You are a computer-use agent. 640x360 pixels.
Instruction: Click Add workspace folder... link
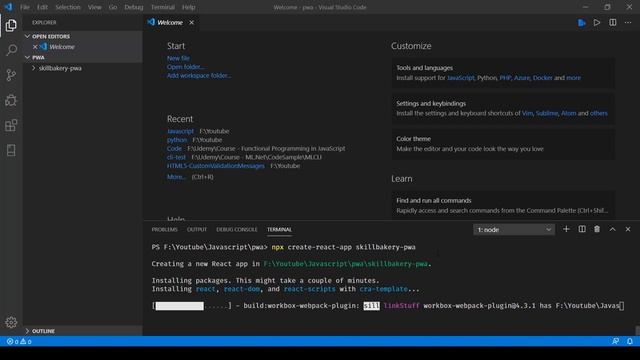[x=199, y=76]
